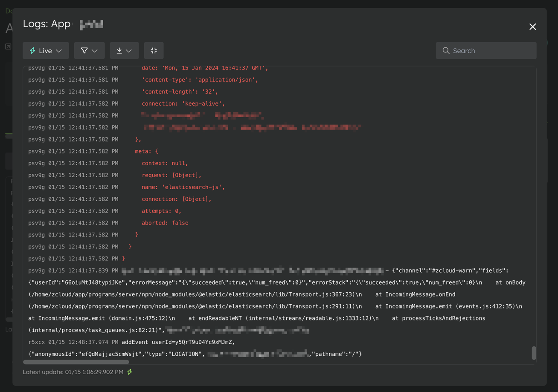This screenshot has width=558, height=392.
Task: Focus the Search logs input field
Action: pos(491,51)
